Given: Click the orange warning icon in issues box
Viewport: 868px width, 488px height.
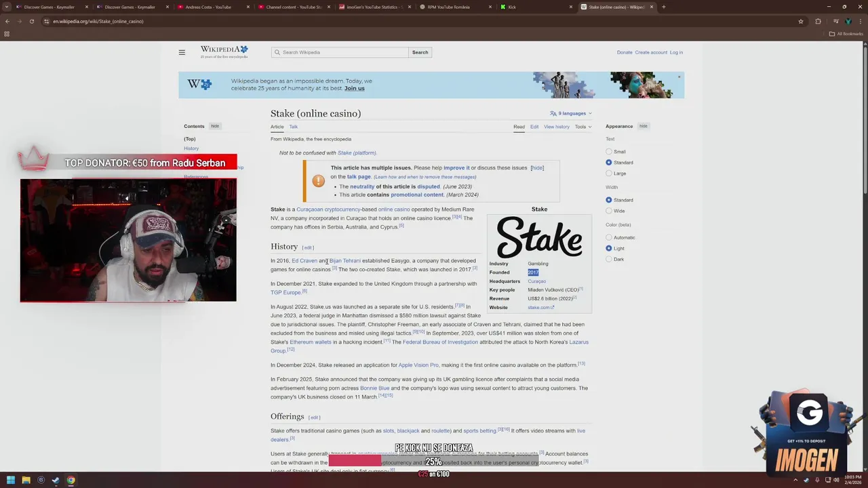Looking at the screenshot, I should 318,181.
